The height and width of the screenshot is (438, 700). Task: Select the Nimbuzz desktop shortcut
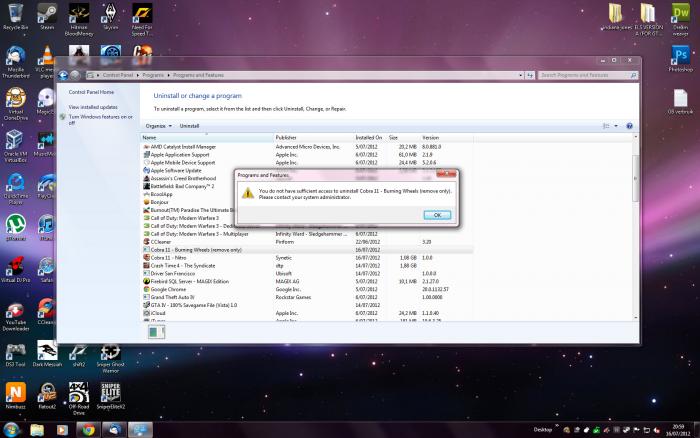coord(16,396)
